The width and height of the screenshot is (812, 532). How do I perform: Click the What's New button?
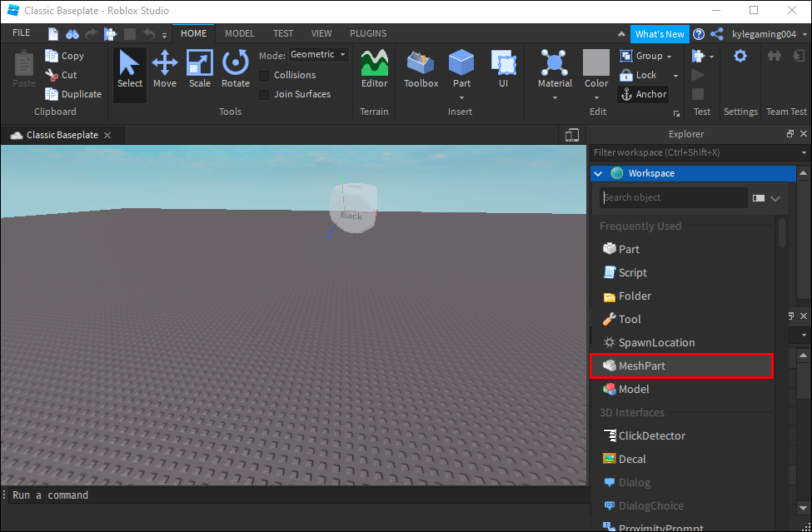pyautogui.click(x=660, y=34)
